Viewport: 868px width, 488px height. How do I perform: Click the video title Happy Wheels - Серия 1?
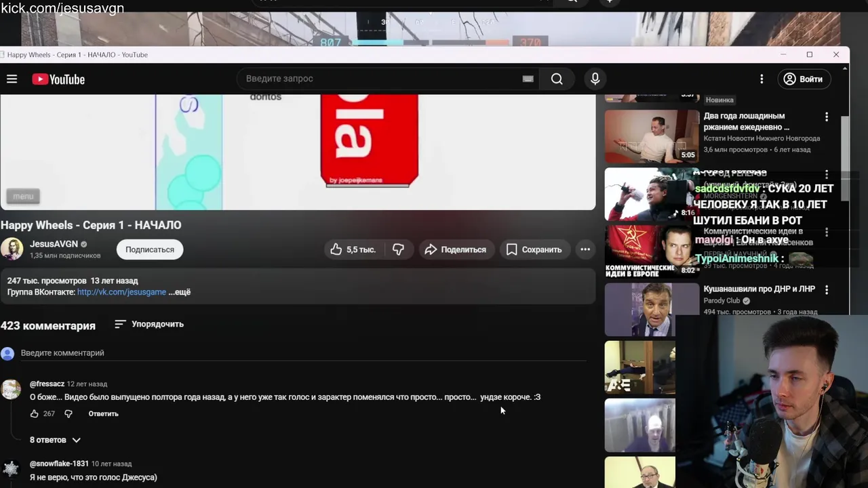click(x=91, y=225)
